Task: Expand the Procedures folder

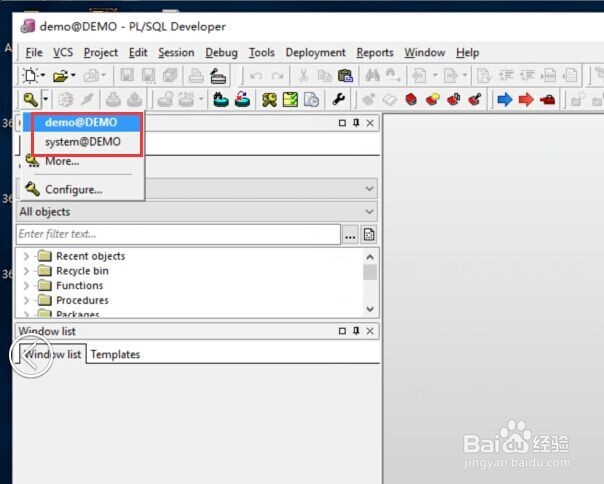Action: 26,300
